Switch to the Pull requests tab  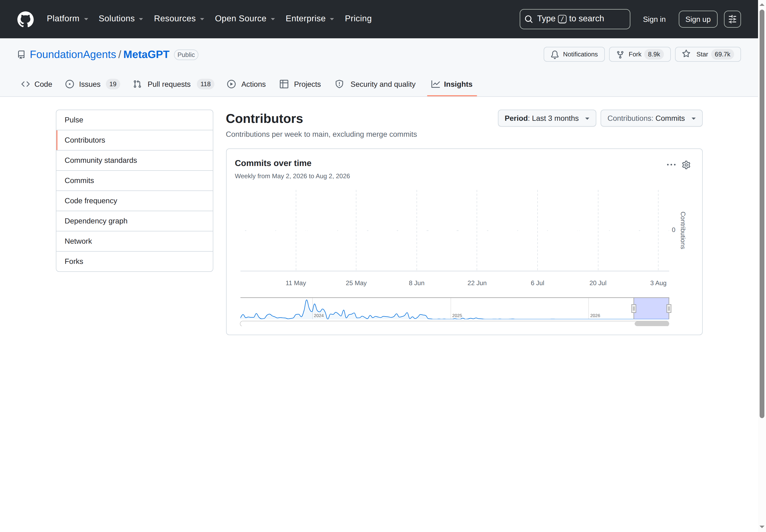click(x=173, y=84)
